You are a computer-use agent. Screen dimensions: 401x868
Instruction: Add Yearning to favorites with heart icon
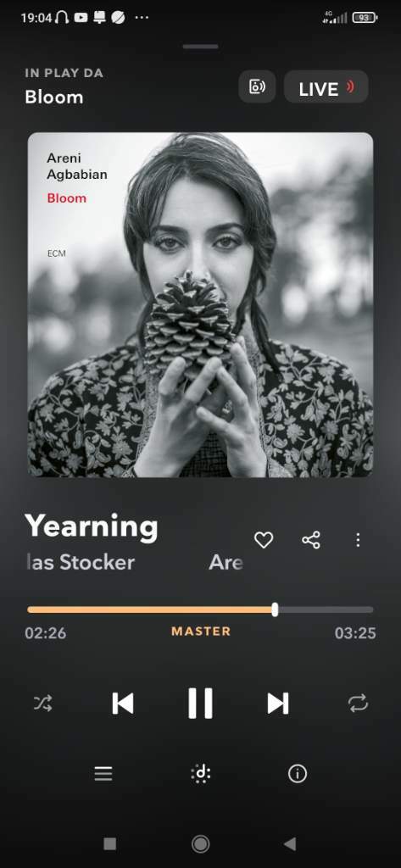263,540
